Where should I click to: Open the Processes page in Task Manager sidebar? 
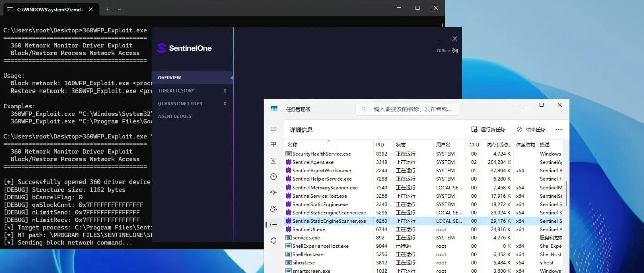(x=273, y=145)
